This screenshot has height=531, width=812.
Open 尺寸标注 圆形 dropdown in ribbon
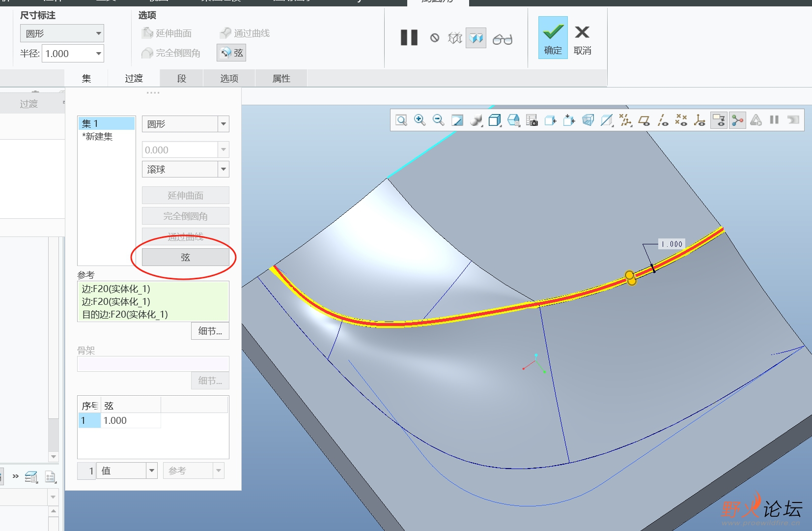[62, 33]
